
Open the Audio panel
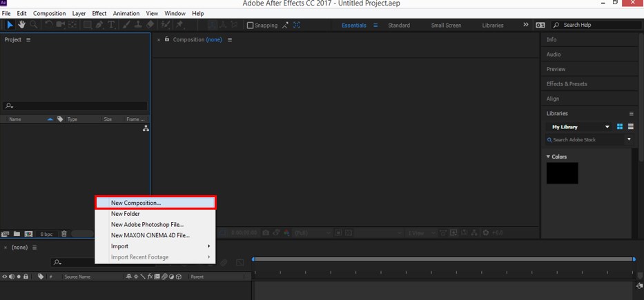pyautogui.click(x=553, y=54)
